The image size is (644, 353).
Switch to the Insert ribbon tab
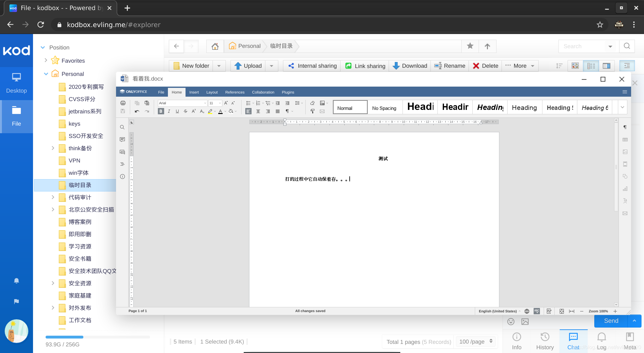click(194, 92)
